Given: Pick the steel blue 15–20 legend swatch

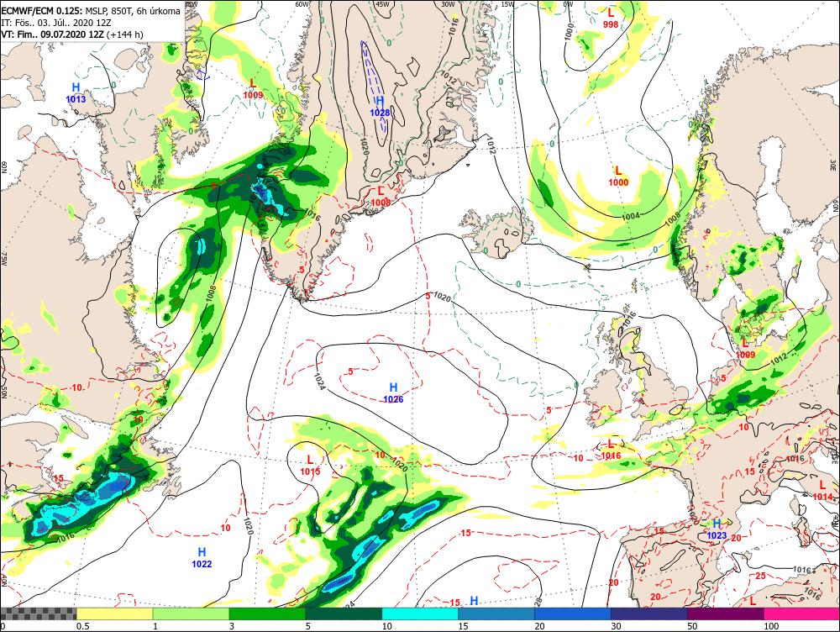Looking at the screenshot, I should pyautogui.click(x=496, y=614).
